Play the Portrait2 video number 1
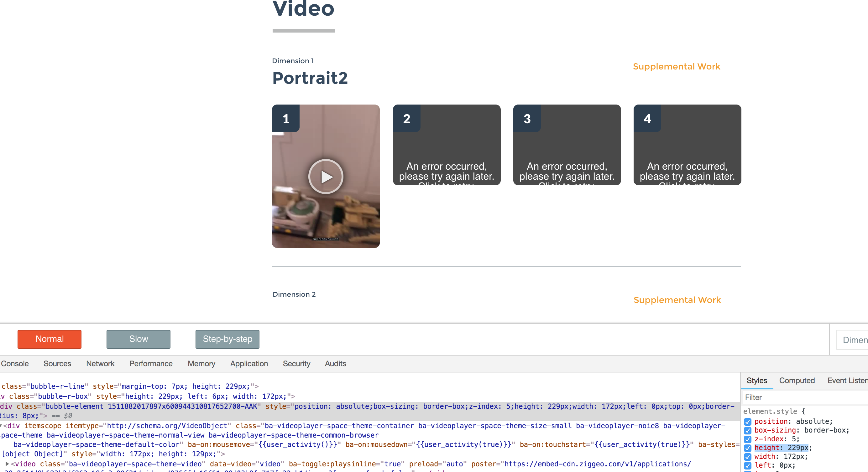The image size is (868, 472). click(326, 177)
